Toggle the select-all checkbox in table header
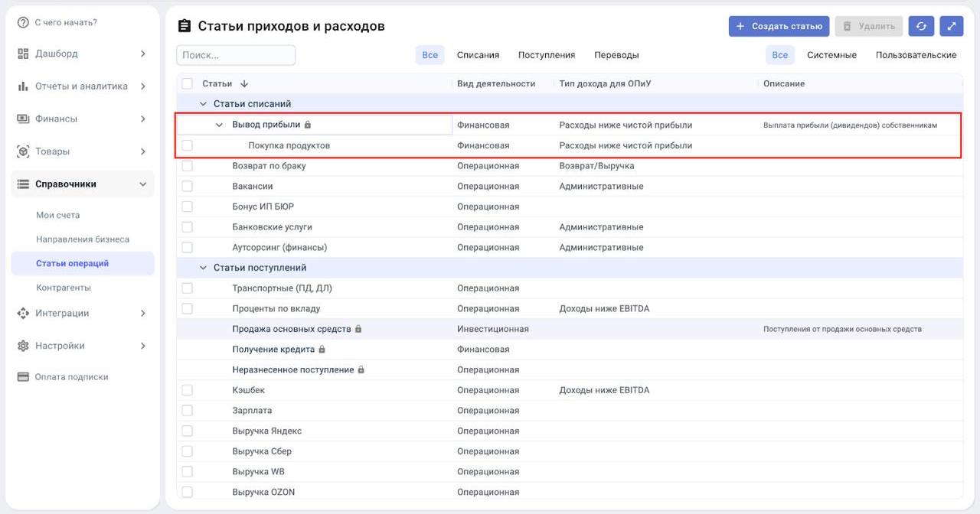This screenshot has width=980, height=514. [x=188, y=83]
